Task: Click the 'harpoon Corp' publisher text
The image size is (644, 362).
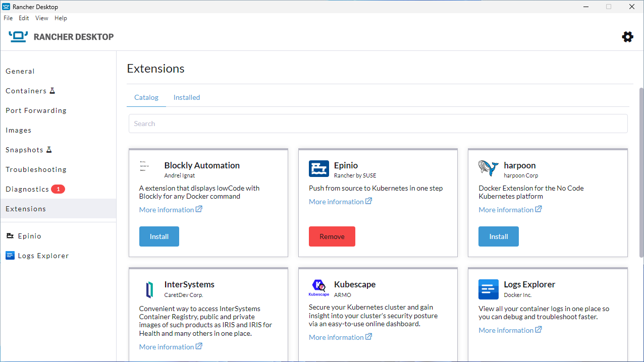Action: 521,175
